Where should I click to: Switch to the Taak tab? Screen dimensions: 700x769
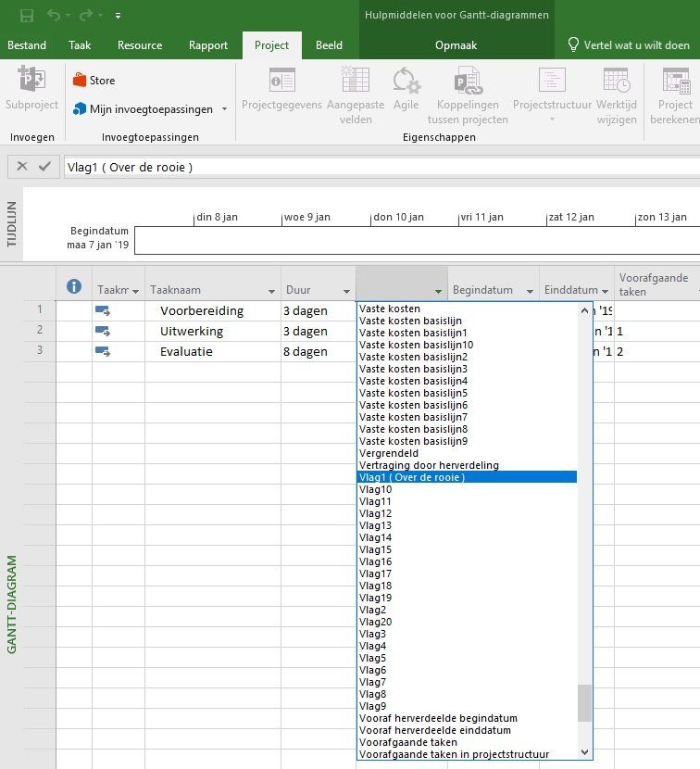coord(80,45)
